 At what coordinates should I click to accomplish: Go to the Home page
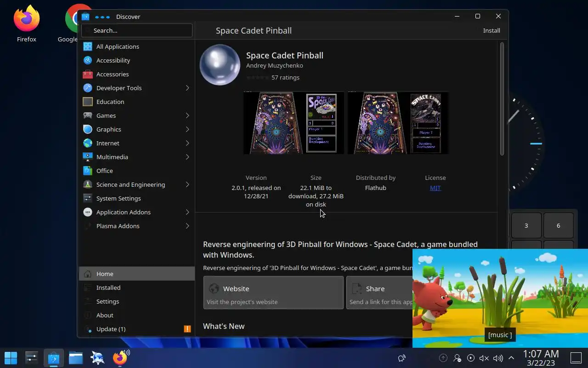[x=137, y=274]
